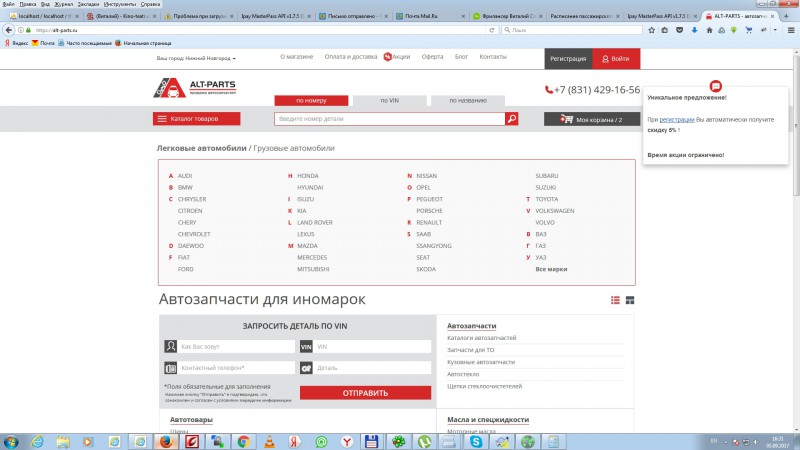The image size is (800, 450).
Task: Open the 'Контакты' link
Action: [x=493, y=57]
